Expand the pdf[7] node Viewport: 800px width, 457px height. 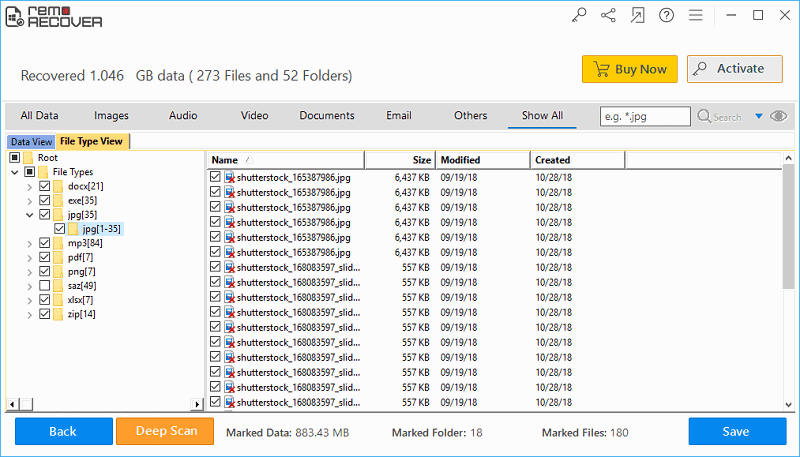tap(30, 258)
